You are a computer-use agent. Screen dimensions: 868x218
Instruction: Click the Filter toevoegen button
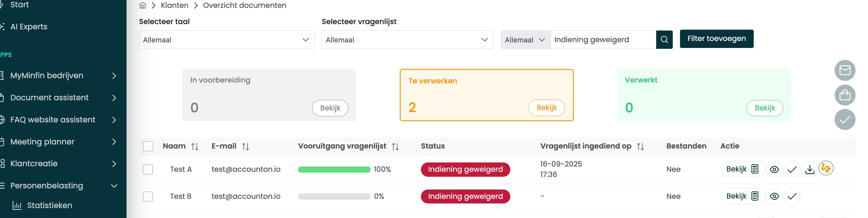tap(716, 39)
